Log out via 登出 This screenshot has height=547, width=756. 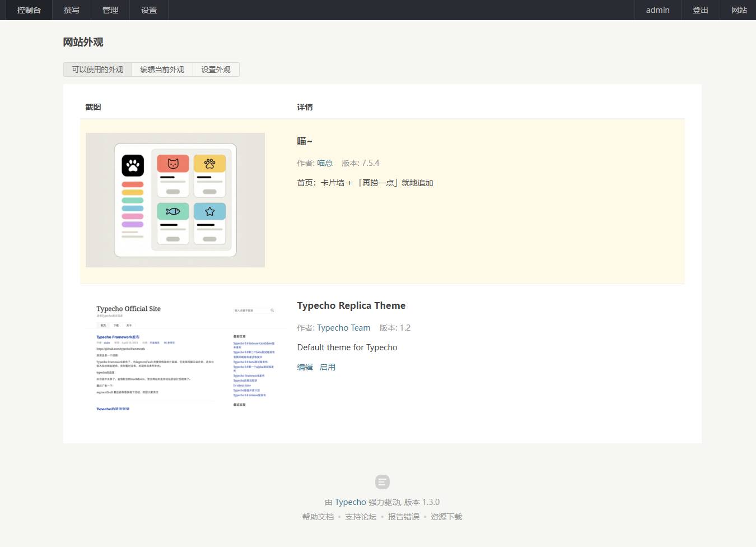[x=701, y=10]
